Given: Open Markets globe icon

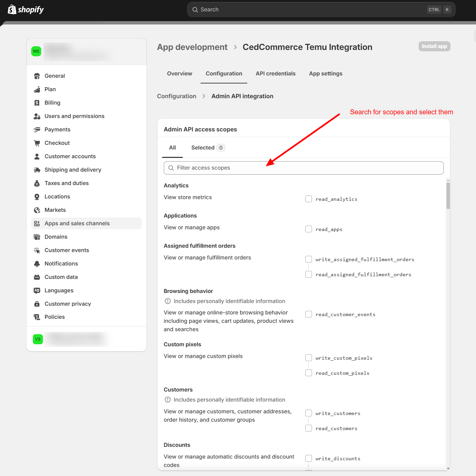Looking at the screenshot, I should pyautogui.click(x=37, y=210).
